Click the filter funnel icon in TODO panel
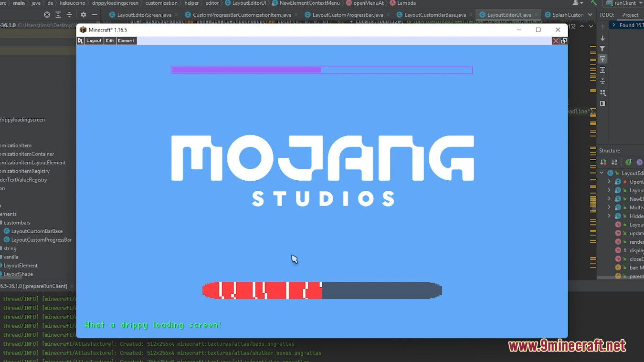Screen dimensions: 644x362 click(602, 49)
